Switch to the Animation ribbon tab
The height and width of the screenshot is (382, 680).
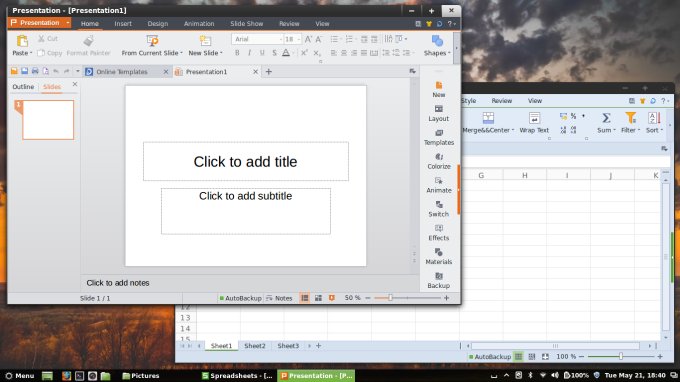(x=199, y=24)
